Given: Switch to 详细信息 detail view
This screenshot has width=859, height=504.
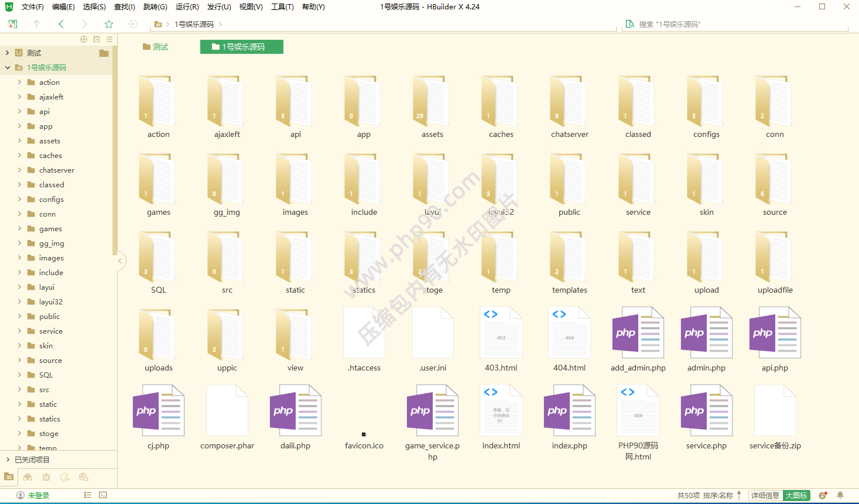Looking at the screenshot, I should click(765, 495).
